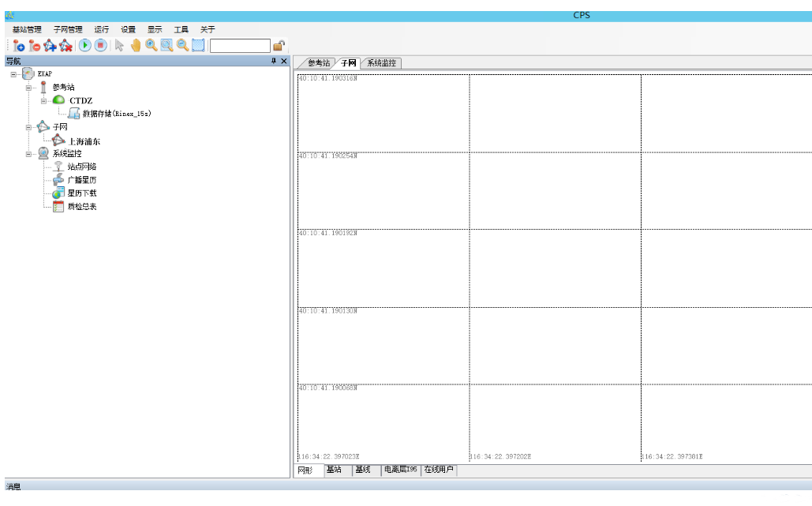Click the 40:10:41.190316N latitude label
Viewport: 812px width, 506px height.
327,79
